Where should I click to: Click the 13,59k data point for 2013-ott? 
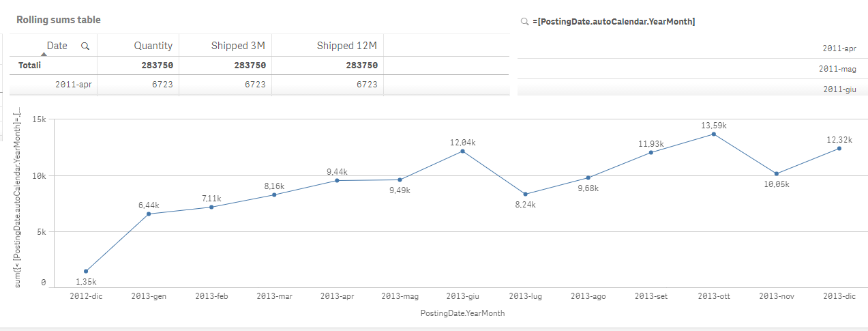pos(713,134)
